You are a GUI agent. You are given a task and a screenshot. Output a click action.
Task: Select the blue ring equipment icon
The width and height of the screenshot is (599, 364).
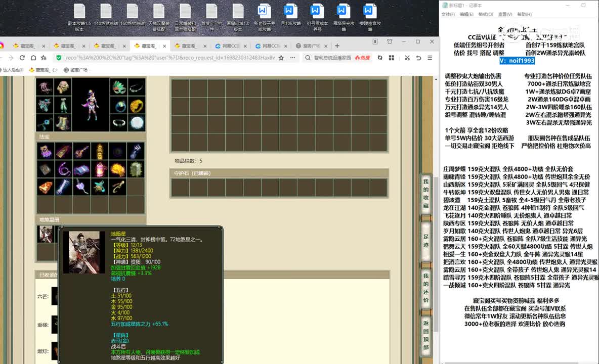click(x=119, y=105)
